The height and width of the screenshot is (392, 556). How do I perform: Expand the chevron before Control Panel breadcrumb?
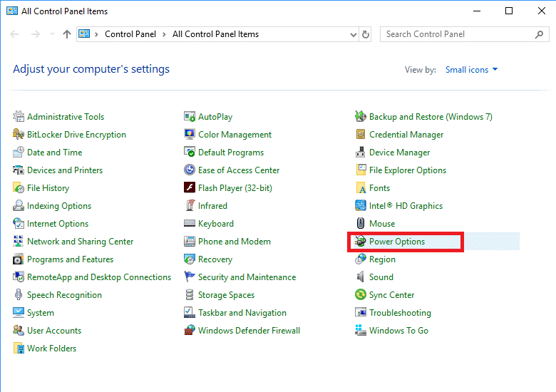coord(96,34)
